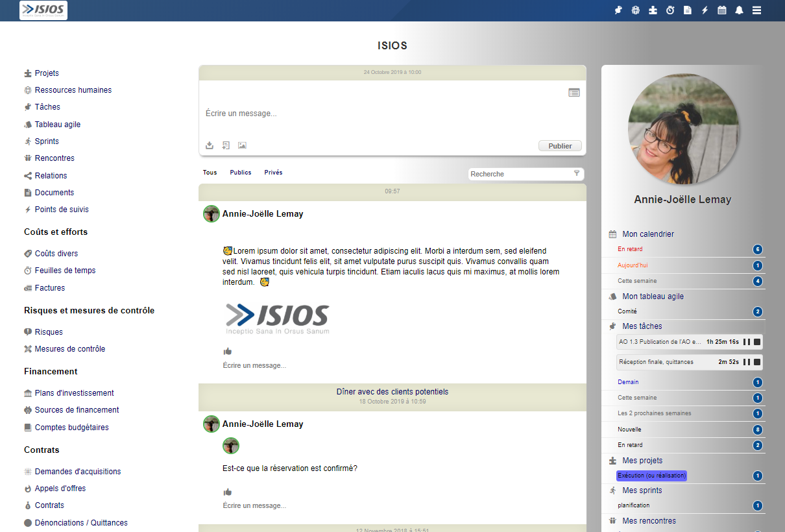Open Coûts divers in the sidebar
The width and height of the screenshot is (785, 532).
(56, 254)
